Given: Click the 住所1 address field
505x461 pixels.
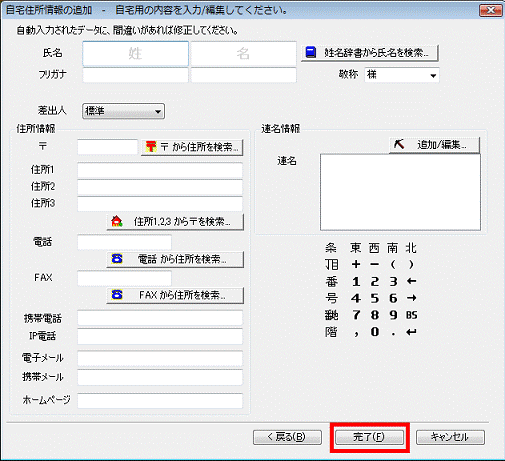Looking at the screenshot, I should 160,170.
